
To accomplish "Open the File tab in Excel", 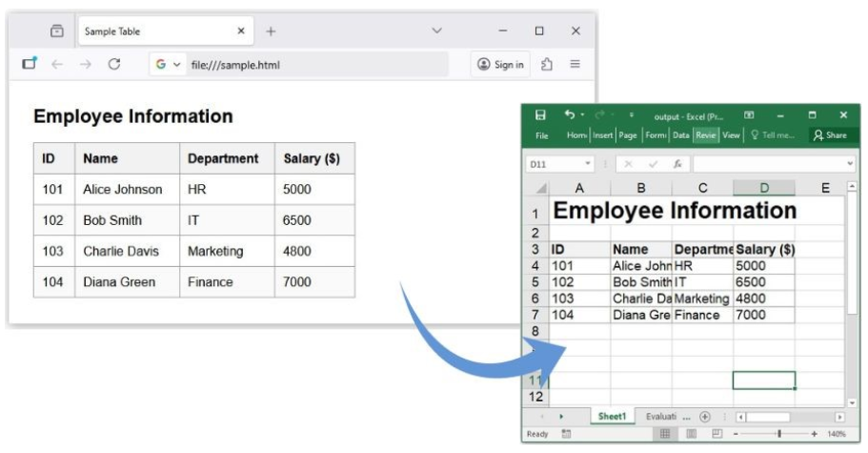I will (542, 135).
